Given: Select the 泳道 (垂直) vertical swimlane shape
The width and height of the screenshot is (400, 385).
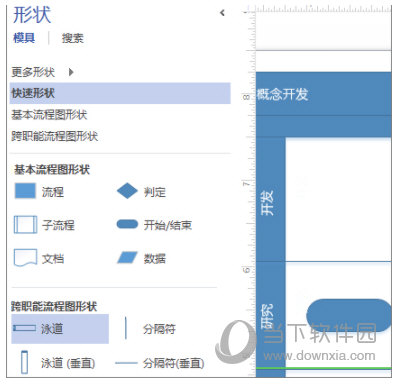Looking at the screenshot, I should click(58, 362).
